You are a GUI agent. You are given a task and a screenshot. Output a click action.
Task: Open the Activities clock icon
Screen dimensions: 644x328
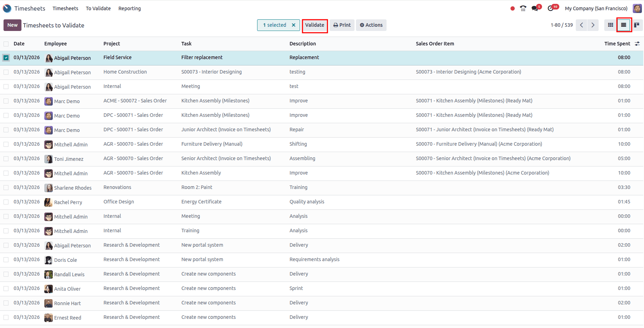[x=551, y=8]
